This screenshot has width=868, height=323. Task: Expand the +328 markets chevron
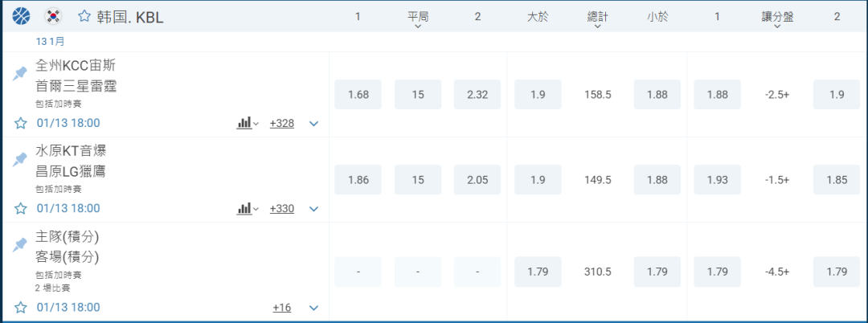click(x=314, y=123)
